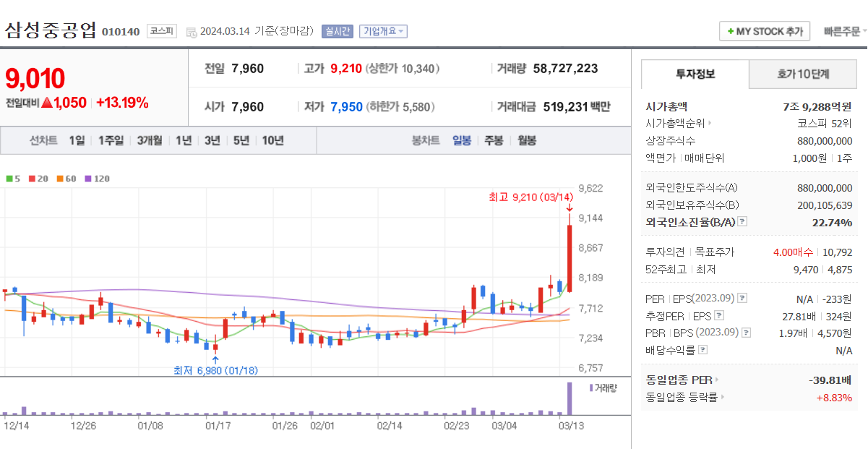Switch to the 투자정보 tab
868x449 pixels.
[x=695, y=74]
